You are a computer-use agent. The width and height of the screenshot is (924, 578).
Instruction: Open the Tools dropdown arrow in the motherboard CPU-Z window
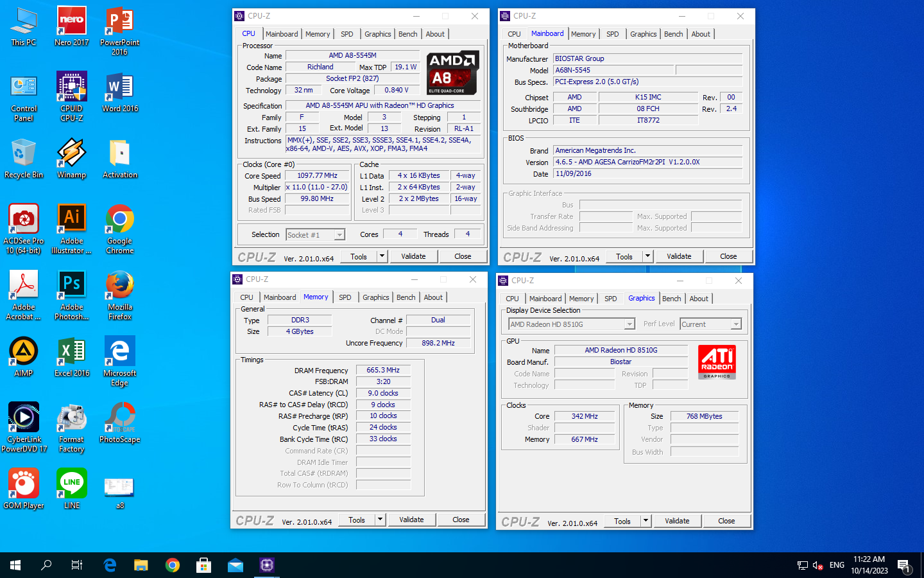pos(647,256)
